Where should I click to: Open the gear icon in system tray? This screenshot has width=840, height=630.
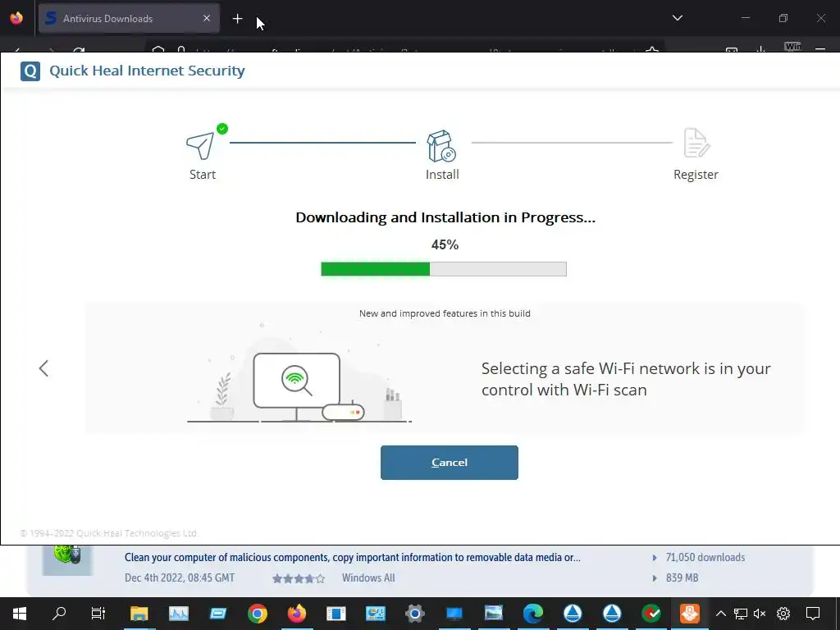click(783, 614)
